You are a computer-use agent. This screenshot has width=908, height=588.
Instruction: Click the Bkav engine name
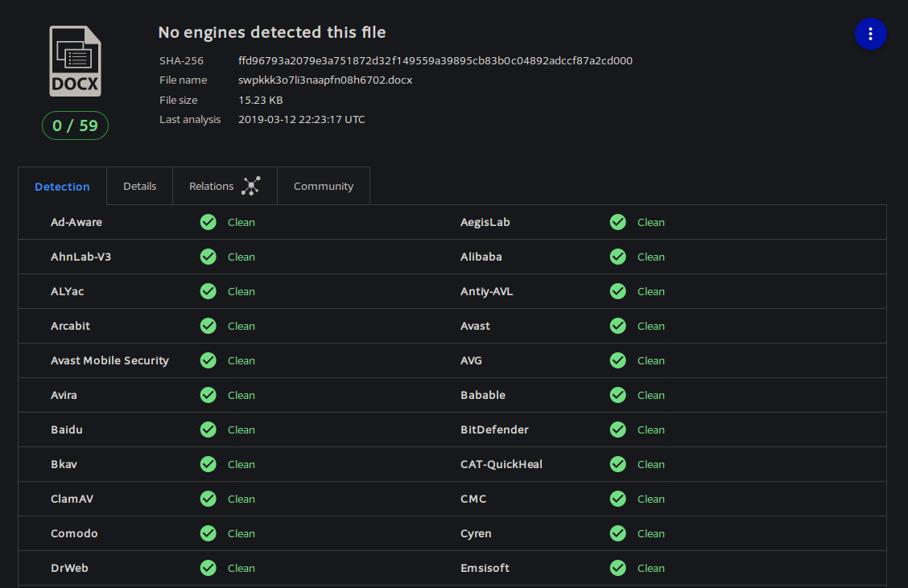click(x=64, y=464)
